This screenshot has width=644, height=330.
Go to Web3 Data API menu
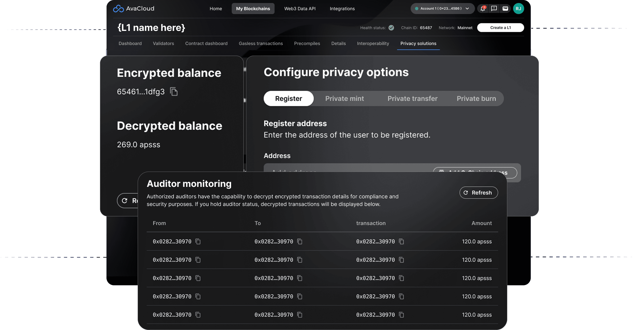(x=300, y=8)
